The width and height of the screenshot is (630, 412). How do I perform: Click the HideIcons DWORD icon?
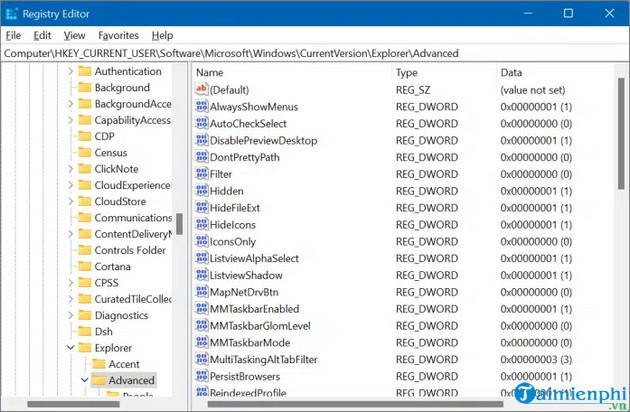click(x=201, y=225)
